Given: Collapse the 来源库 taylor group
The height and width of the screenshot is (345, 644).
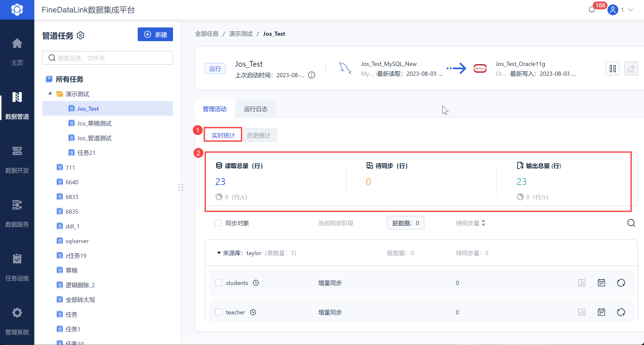Looking at the screenshot, I should [x=219, y=253].
